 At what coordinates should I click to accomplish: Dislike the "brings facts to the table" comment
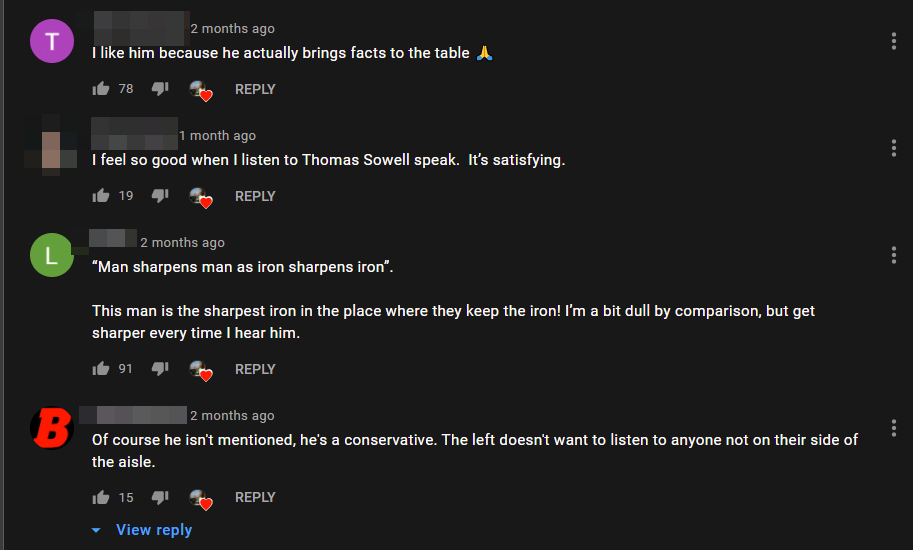159,89
